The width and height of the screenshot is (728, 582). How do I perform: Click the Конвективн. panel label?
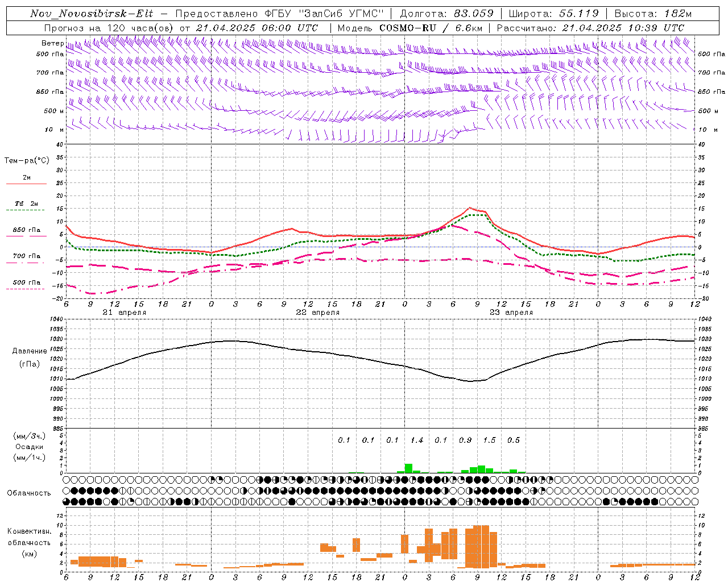pyautogui.click(x=29, y=531)
